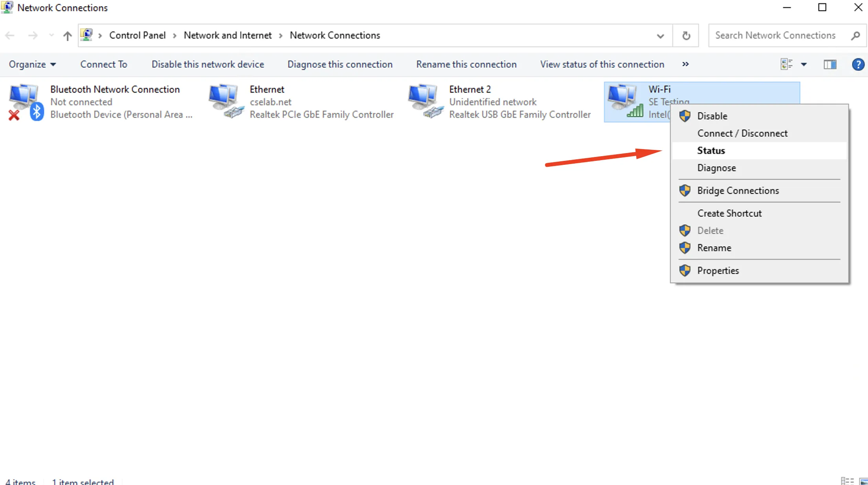Select the Ethernet 2 adapter icon
The height and width of the screenshot is (485, 868).
pyautogui.click(x=426, y=101)
